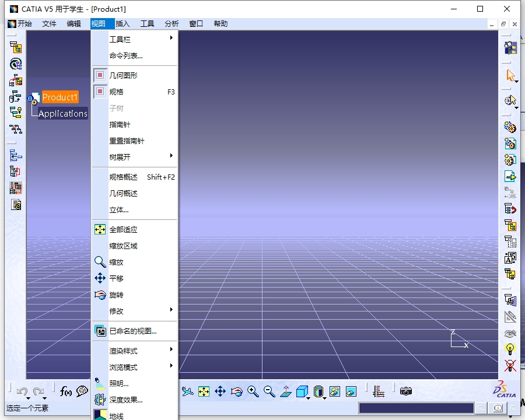Click the Hide/Show icon in bottom toolbar
The width and height of the screenshot is (525, 420).
tap(335, 391)
